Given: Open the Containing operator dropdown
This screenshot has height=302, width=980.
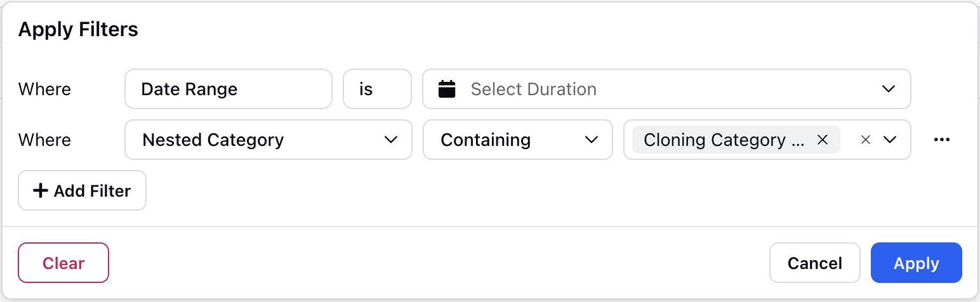Looking at the screenshot, I should click(517, 140).
